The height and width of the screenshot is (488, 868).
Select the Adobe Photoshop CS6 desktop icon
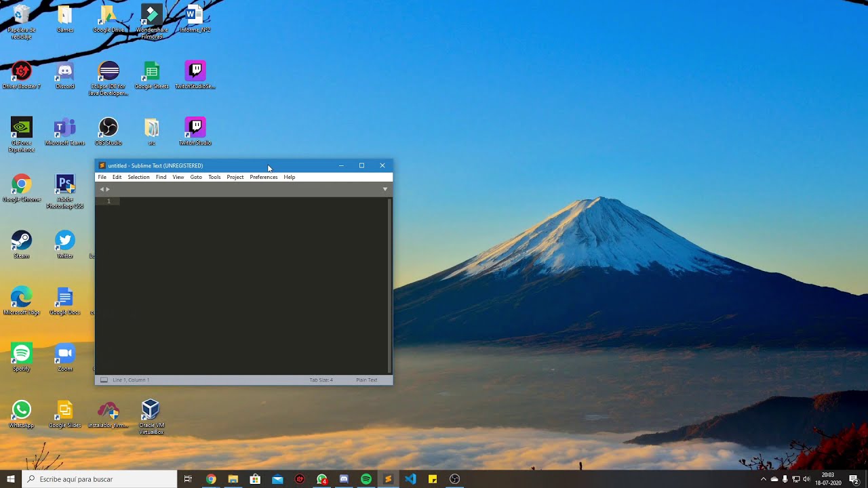pos(65,191)
